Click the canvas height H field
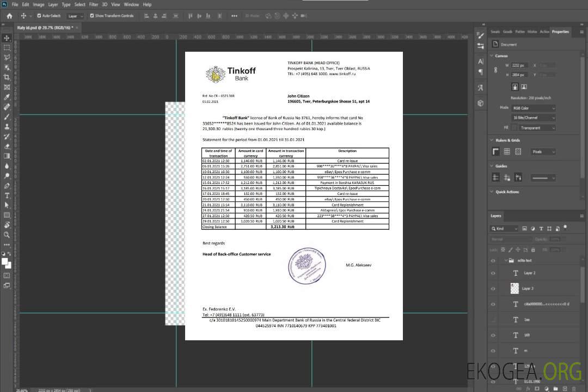The height and width of the screenshot is (392, 588). pos(519,75)
